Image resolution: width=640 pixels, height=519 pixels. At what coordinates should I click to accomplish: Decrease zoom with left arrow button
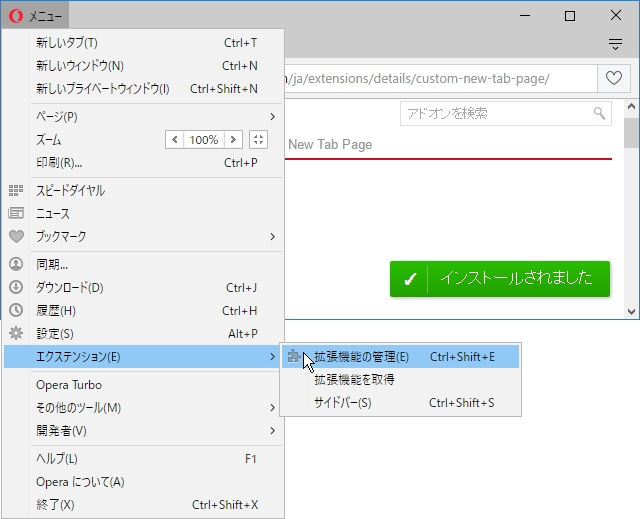(x=175, y=140)
